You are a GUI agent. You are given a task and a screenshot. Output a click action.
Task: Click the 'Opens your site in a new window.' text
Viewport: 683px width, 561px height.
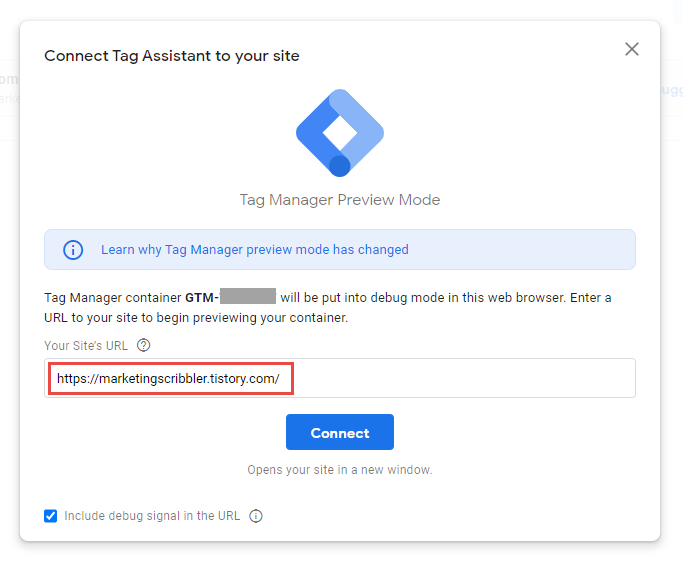pyautogui.click(x=340, y=470)
